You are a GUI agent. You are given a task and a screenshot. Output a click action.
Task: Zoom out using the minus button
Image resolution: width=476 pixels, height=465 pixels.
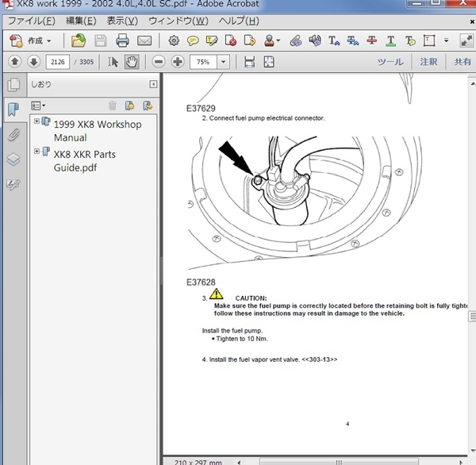(159, 62)
